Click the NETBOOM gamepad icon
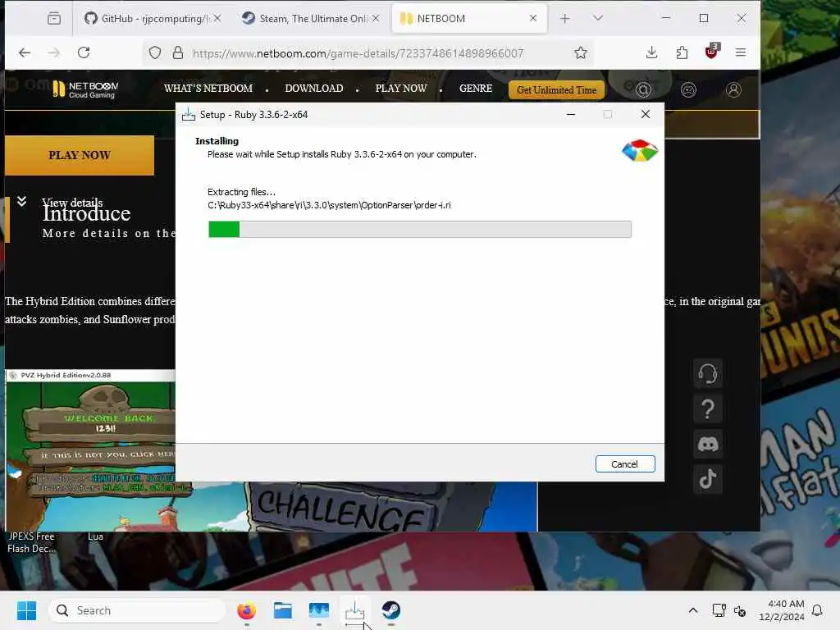 (688, 89)
